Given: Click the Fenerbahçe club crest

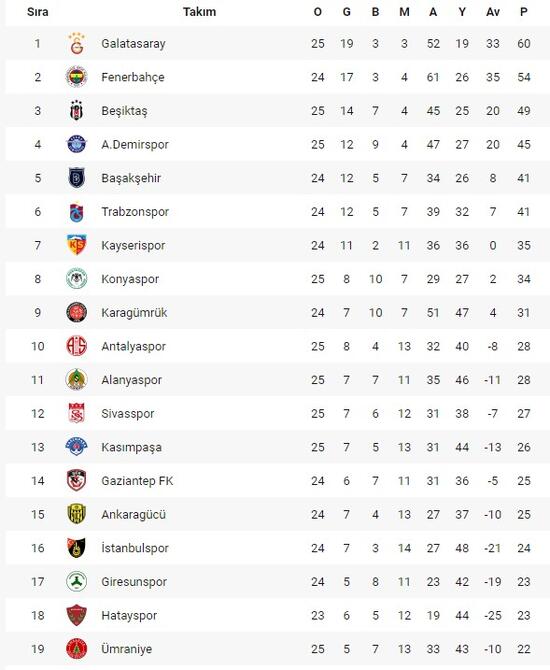Looking at the screenshot, I should click(77, 77).
